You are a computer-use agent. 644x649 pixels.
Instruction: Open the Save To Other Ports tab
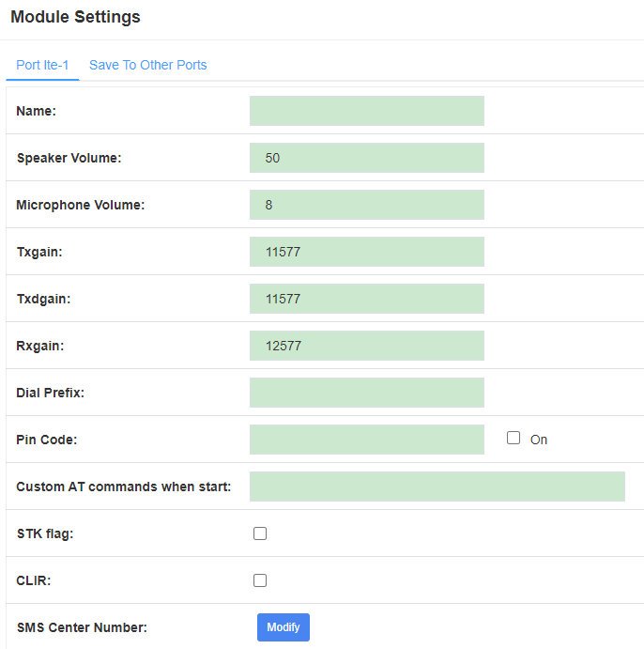(x=147, y=65)
